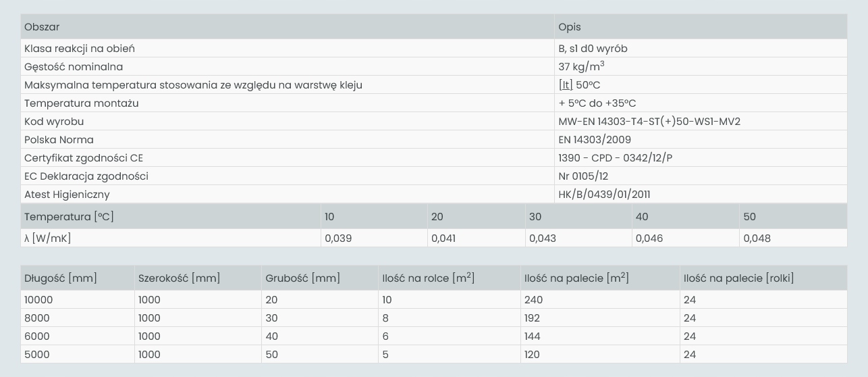Select the Gęstość nominalna value 37 kg/m³

(x=581, y=66)
